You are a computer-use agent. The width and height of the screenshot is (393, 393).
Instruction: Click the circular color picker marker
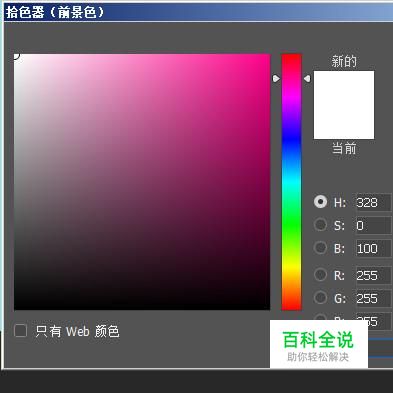(17, 57)
